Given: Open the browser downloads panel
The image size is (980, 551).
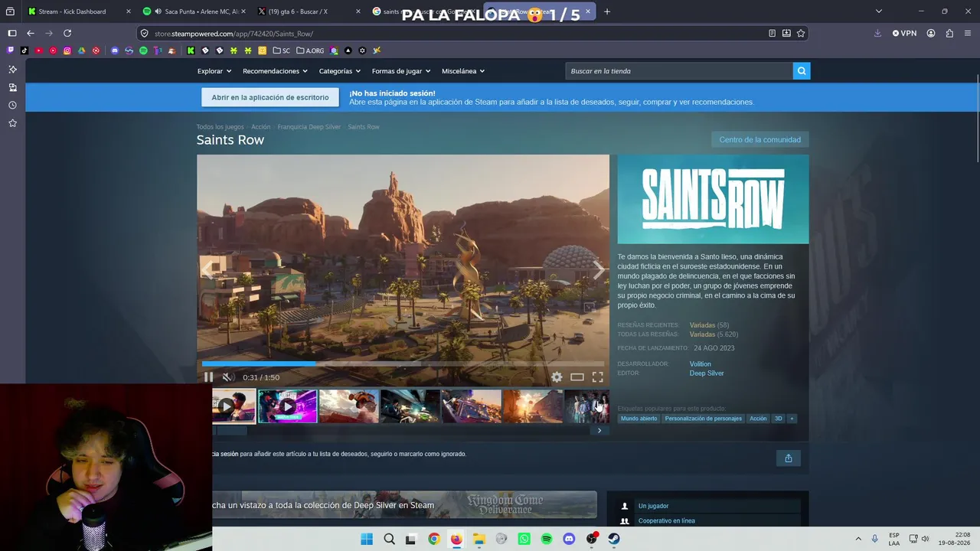Looking at the screenshot, I should [x=877, y=34].
